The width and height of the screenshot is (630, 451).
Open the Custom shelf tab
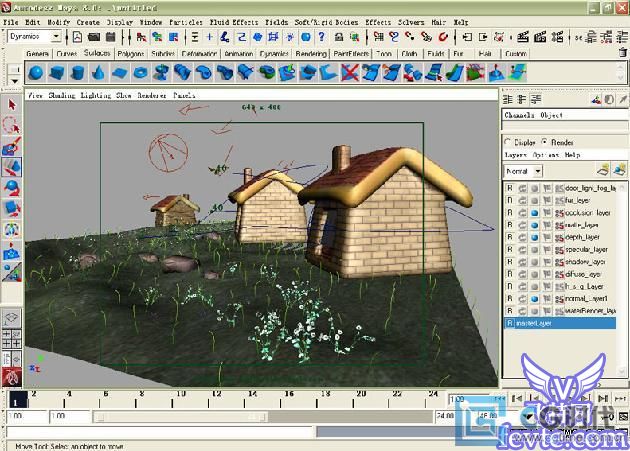[515, 53]
